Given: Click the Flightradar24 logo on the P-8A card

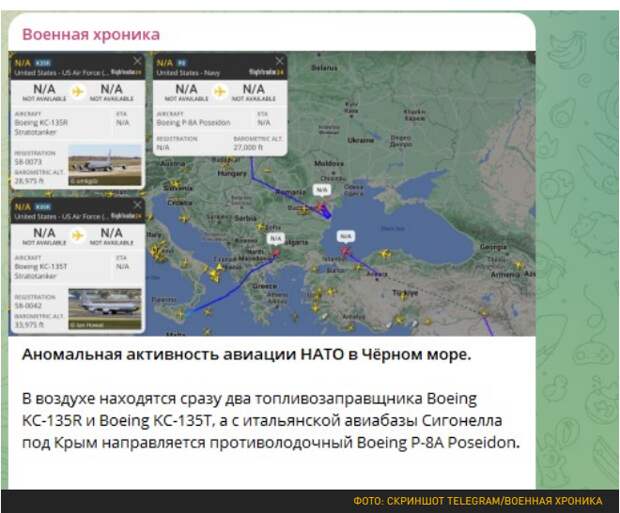Looking at the screenshot, I should pos(266,72).
